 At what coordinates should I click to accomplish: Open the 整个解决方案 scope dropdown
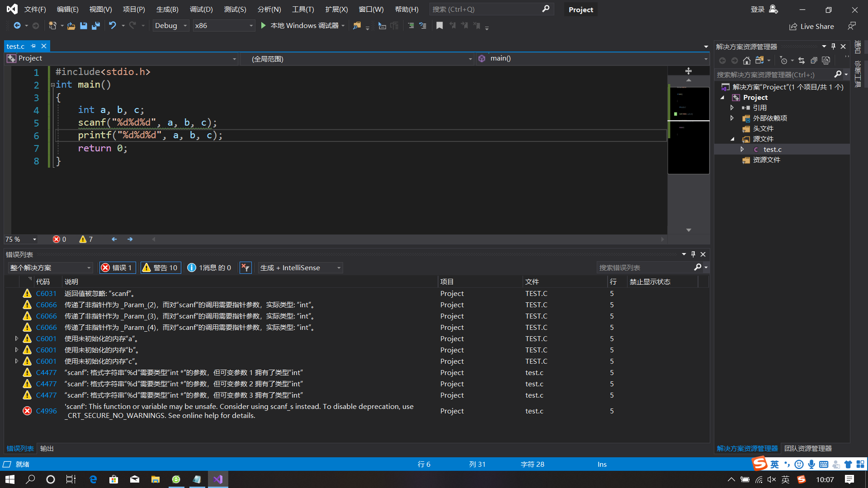(50, 268)
